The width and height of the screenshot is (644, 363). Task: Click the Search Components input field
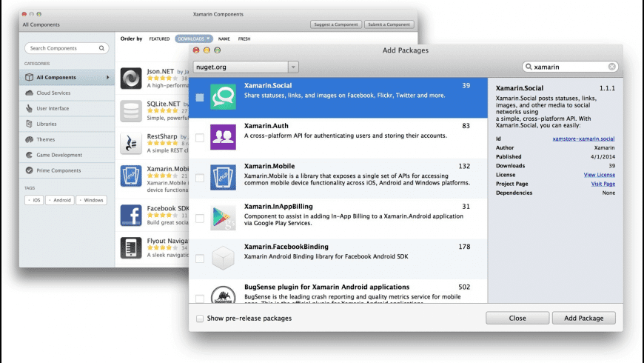67,48
